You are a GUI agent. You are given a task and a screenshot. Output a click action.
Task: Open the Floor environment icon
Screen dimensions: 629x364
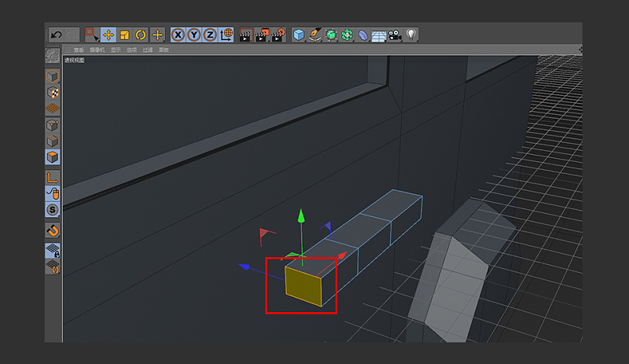[x=379, y=35]
